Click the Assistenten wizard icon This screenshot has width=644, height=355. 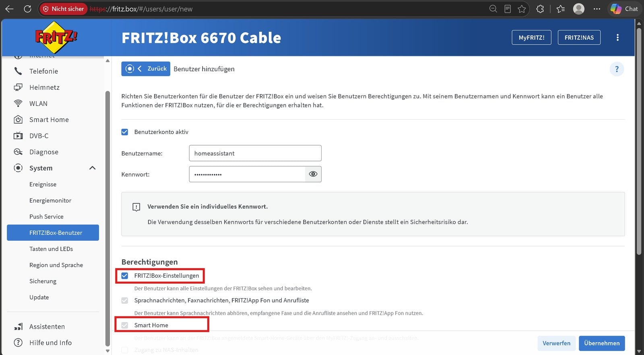click(18, 326)
